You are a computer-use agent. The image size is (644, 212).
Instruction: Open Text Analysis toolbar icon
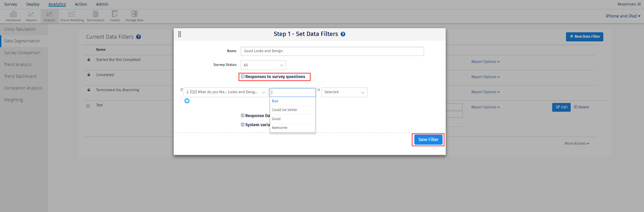[96, 16]
